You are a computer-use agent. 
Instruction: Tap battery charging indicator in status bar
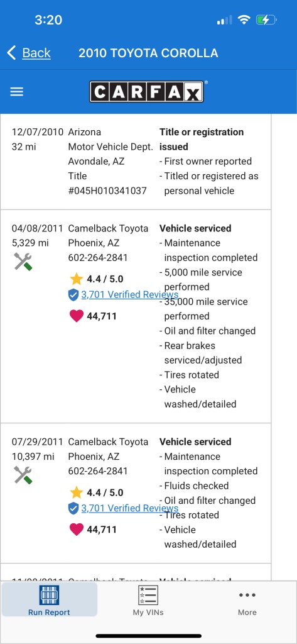[x=267, y=19]
